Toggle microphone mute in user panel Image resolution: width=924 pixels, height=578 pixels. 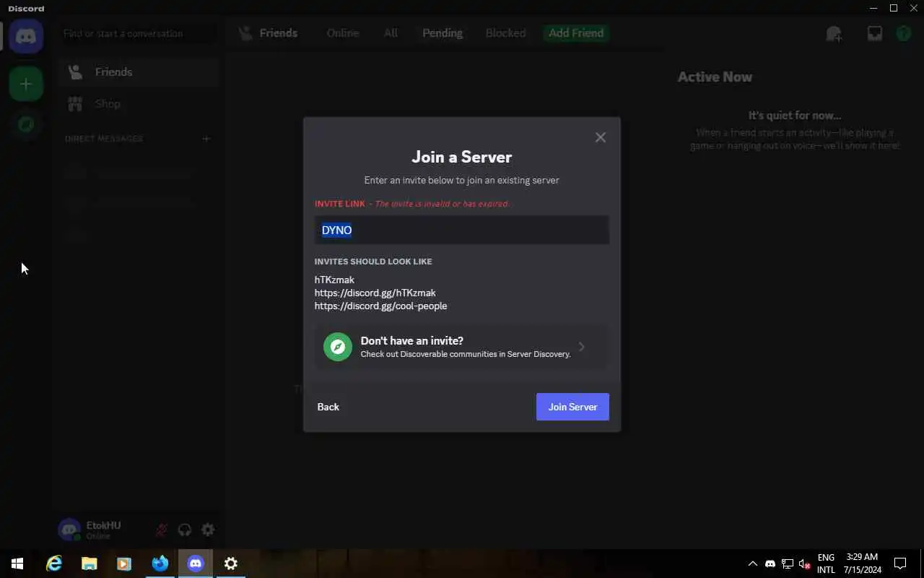pos(162,530)
